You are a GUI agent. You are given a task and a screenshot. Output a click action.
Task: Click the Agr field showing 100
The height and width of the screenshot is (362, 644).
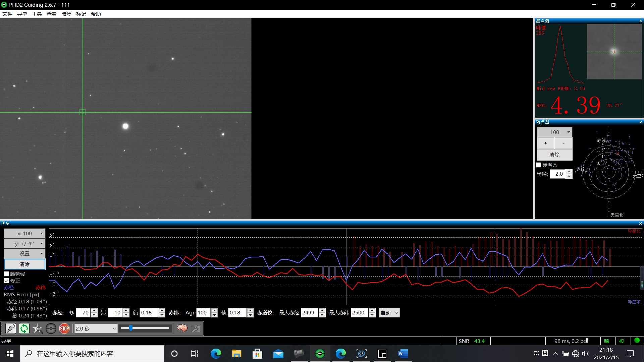pyautogui.click(x=204, y=313)
